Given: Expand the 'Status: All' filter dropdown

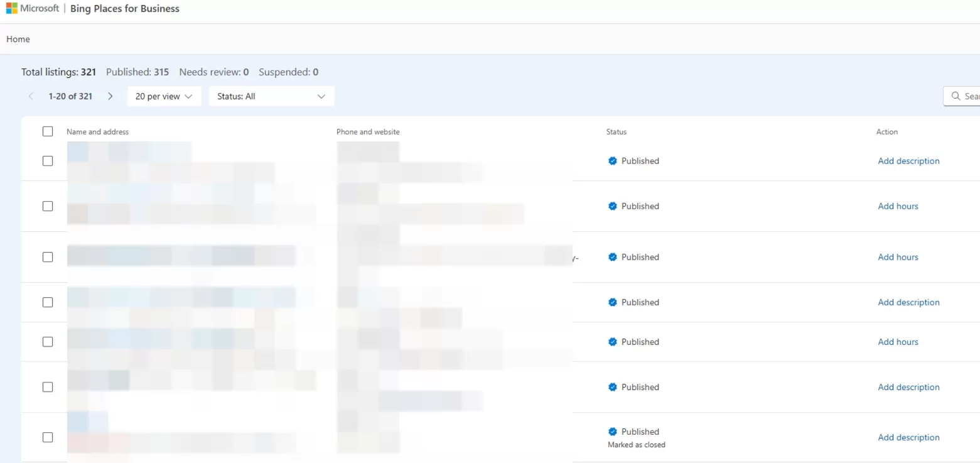Looking at the screenshot, I should click(271, 96).
